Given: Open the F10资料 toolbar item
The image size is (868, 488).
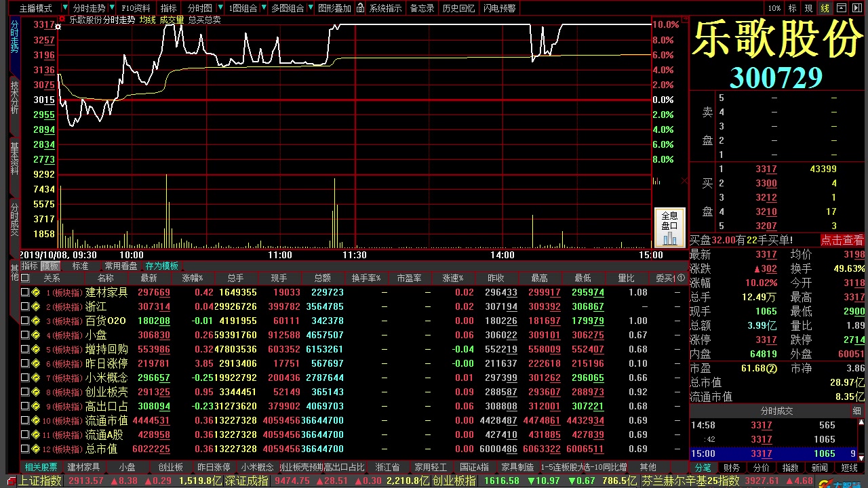Looking at the screenshot, I should [x=136, y=8].
